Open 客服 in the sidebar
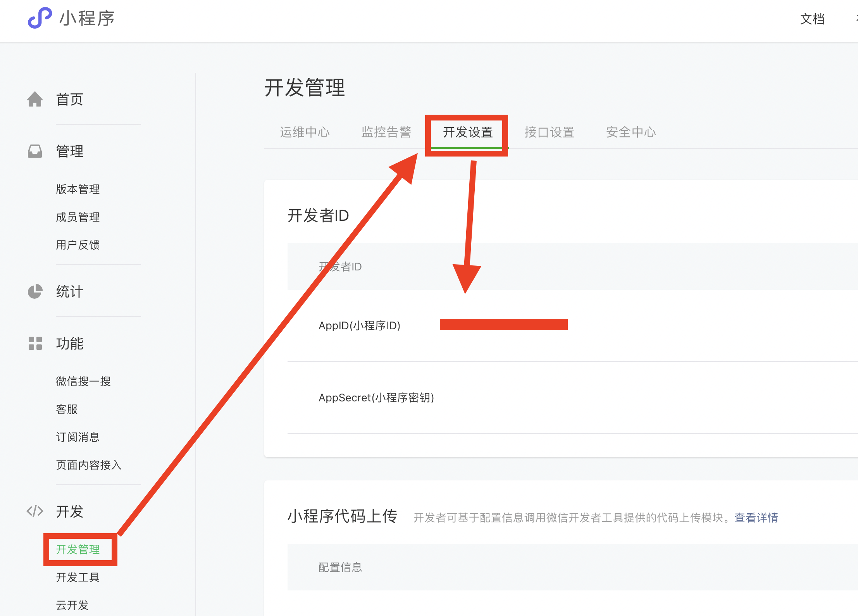Viewport: 858px width, 616px height. click(67, 409)
